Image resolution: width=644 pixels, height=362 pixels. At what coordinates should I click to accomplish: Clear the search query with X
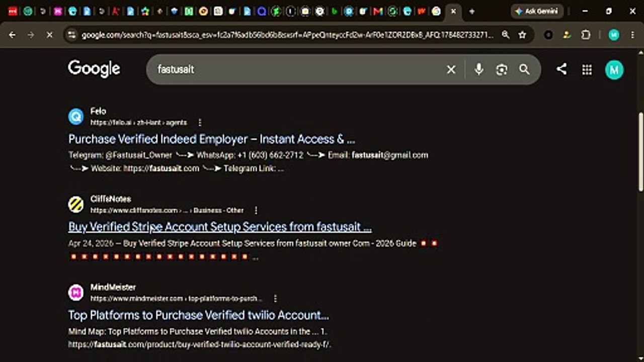[x=451, y=69]
